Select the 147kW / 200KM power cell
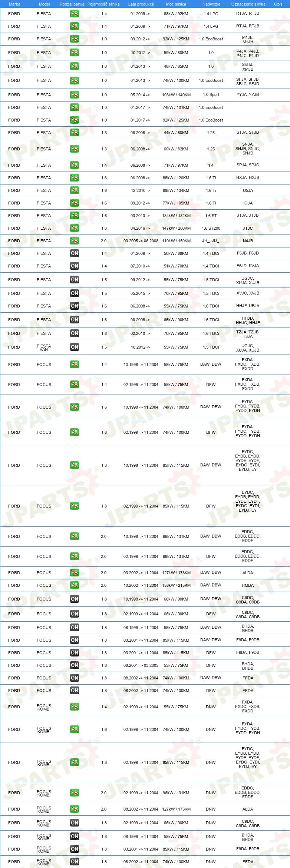The image size is (290, 868). pos(176,228)
